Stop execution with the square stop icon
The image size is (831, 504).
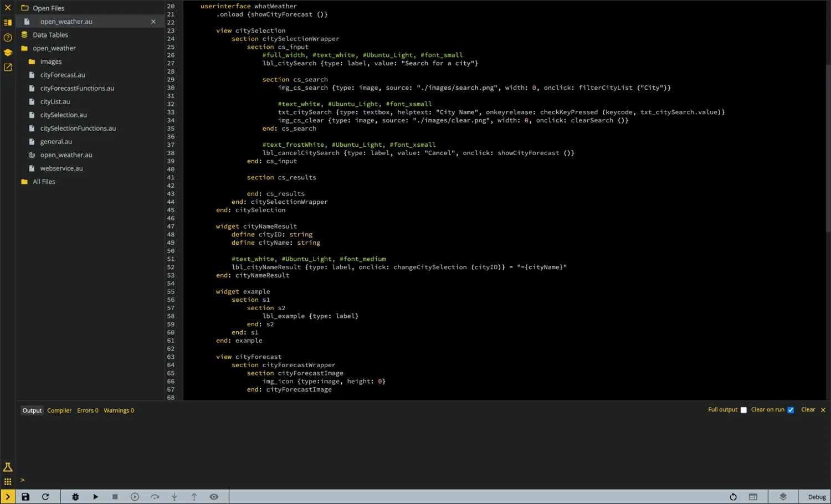[x=115, y=497]
